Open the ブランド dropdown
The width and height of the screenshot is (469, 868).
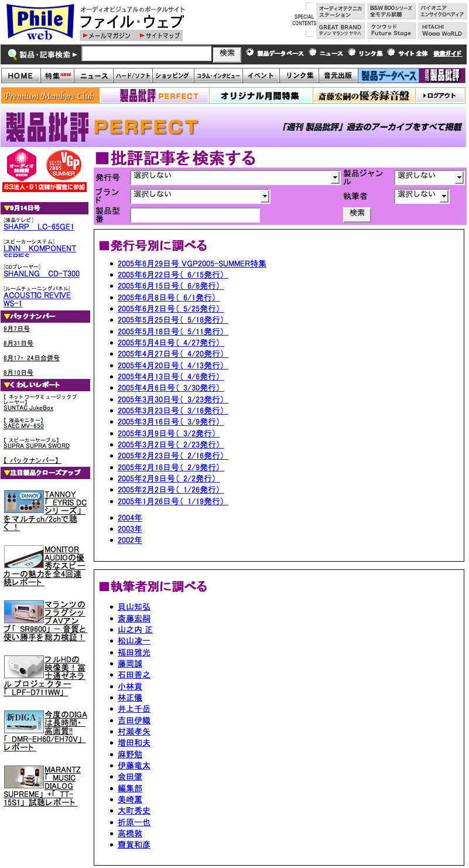[200, 196]
